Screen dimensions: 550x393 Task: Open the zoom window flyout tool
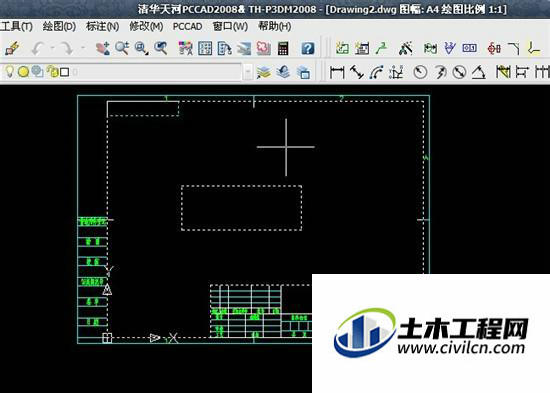pos(142,48)
